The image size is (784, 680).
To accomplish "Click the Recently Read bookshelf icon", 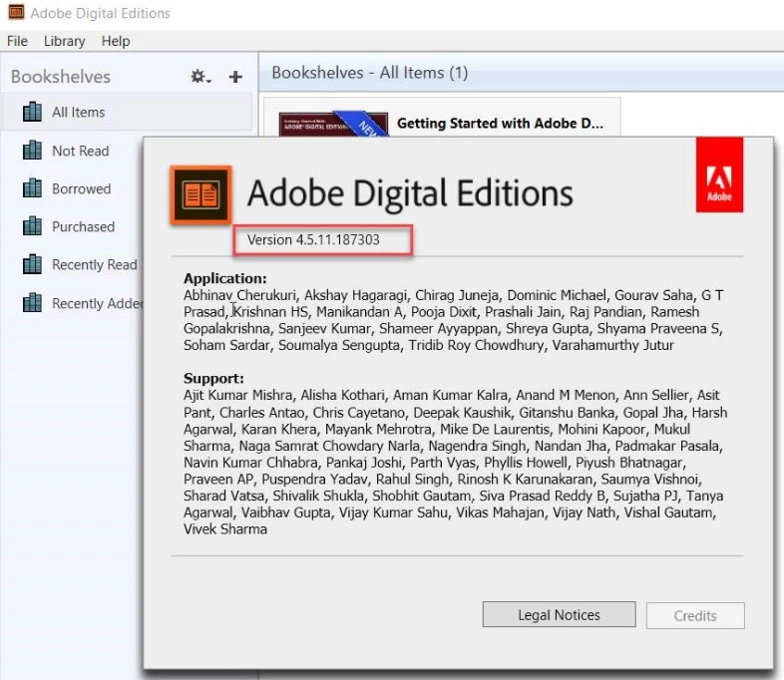I will 33,264.
